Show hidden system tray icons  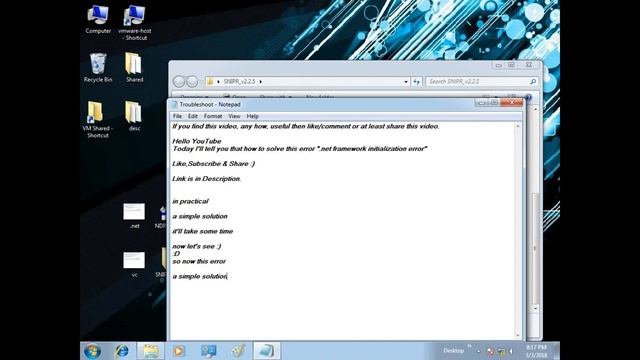pos(478,351)
